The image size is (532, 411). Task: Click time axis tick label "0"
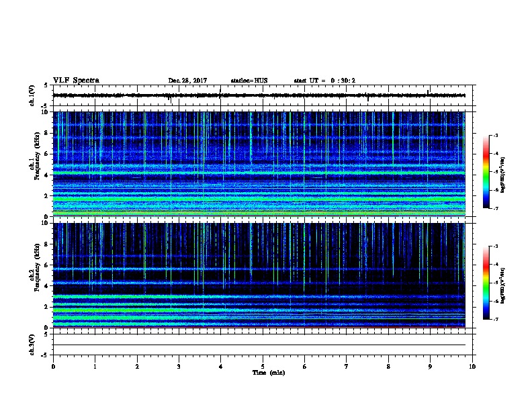(x=53, y=367)
